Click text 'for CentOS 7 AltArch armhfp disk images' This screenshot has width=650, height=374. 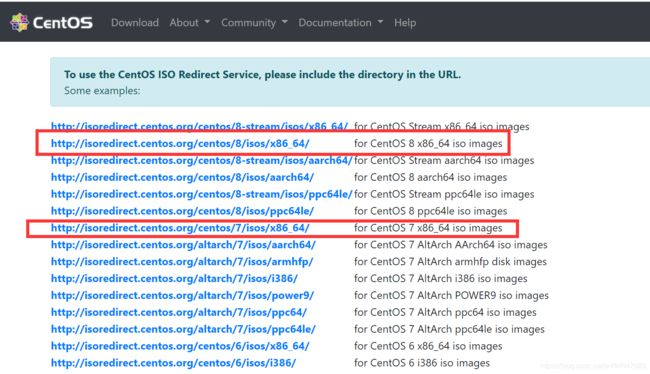click(x=450, y=262)
